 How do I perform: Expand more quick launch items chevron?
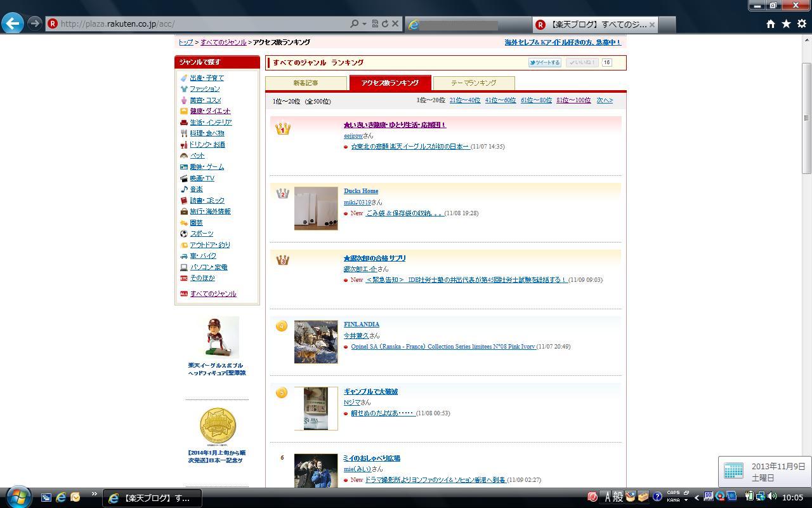click(x=95, y=494)
